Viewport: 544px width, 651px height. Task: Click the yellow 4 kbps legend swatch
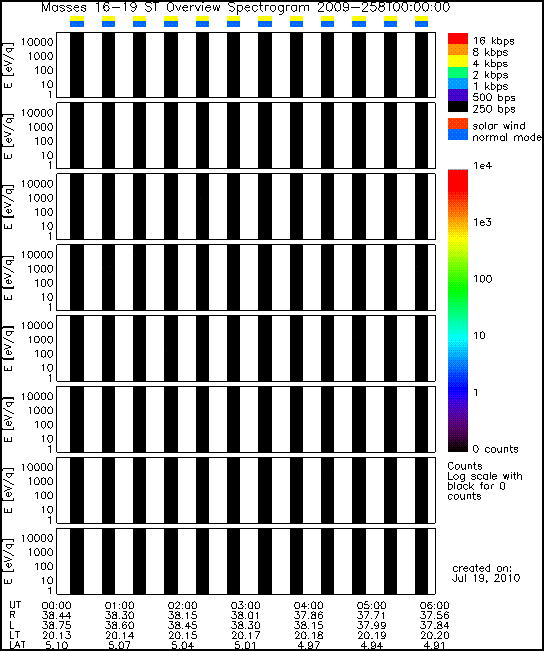pyautogui.click(x=458, y=61)
